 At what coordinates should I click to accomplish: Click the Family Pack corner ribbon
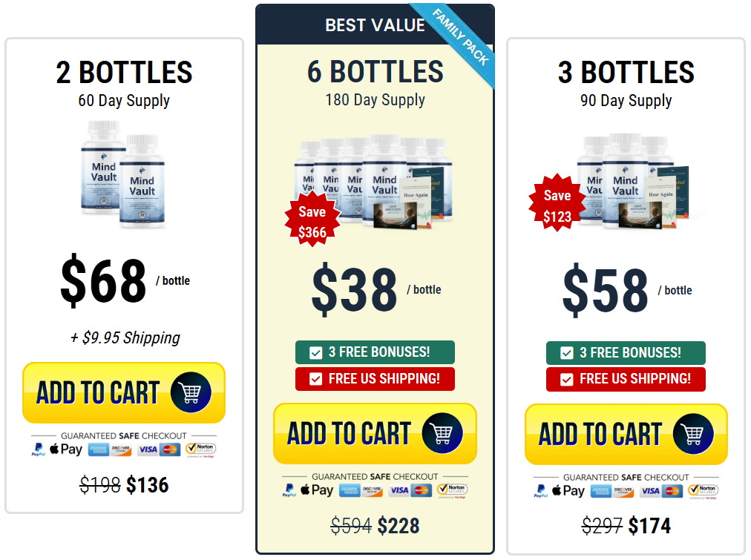pyautogui.click(x=462, y=37)
